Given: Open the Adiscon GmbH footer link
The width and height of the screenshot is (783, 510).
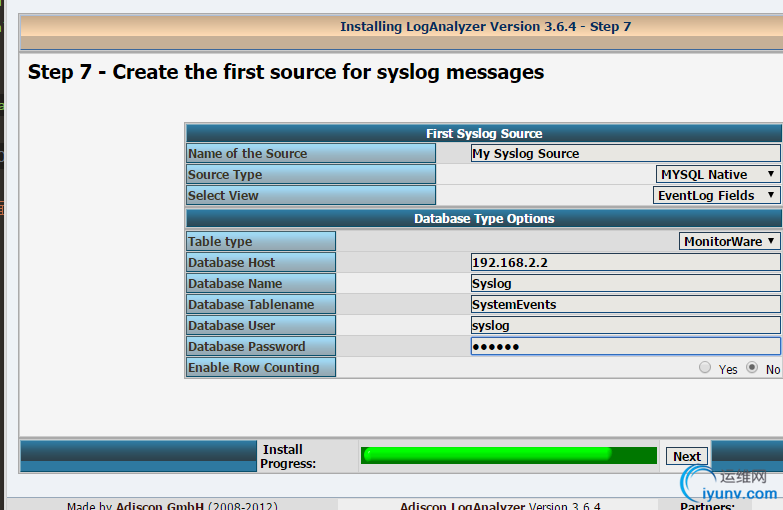Looking at the screenshot, I should point(159,506).
